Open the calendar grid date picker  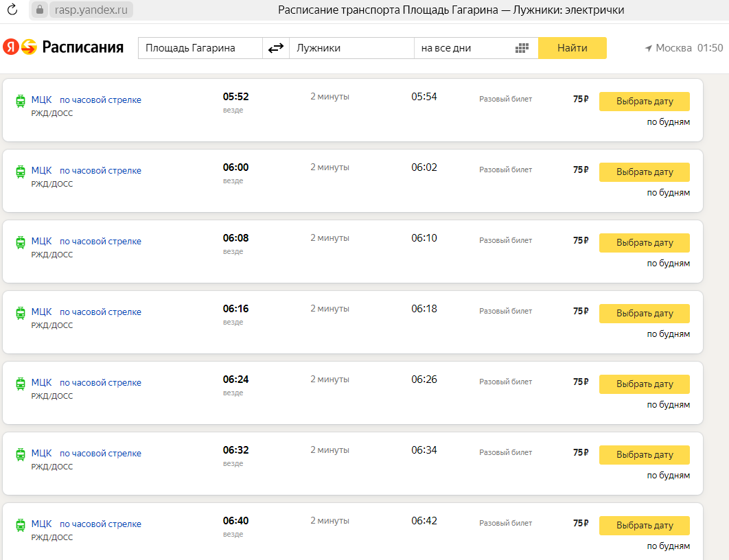click(522, 48)
